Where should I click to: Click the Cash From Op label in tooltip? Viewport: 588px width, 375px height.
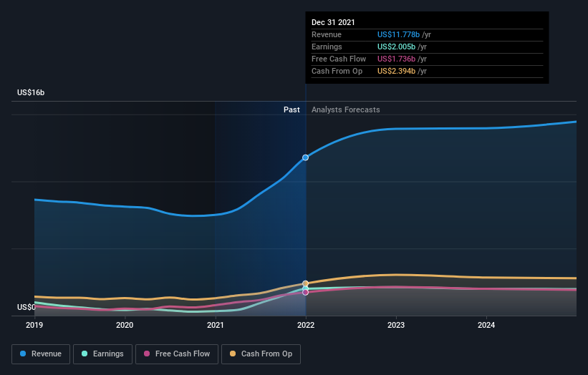pos(337,71)
